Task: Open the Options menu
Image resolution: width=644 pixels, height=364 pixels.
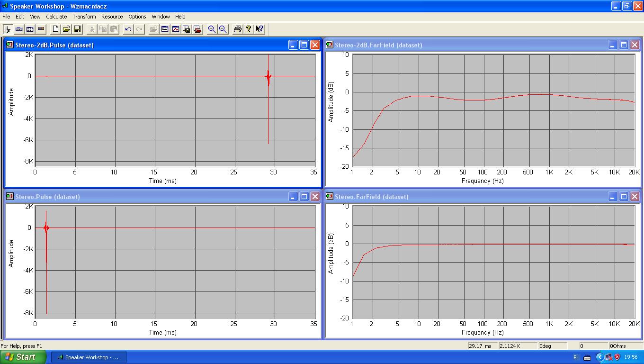Action: click(x=137, y=17)
